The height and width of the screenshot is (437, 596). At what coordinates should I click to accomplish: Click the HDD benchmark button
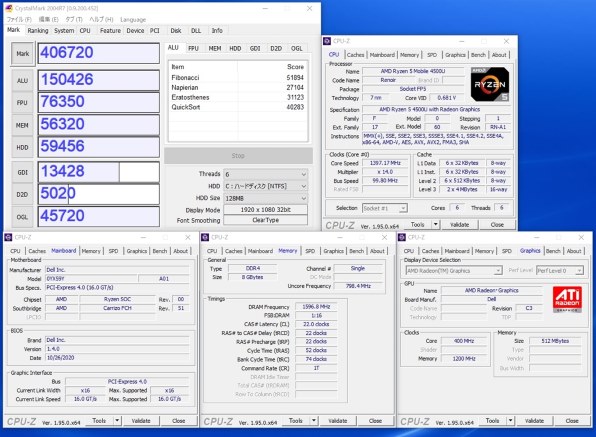pyautogui.click(x=22, y=147)
